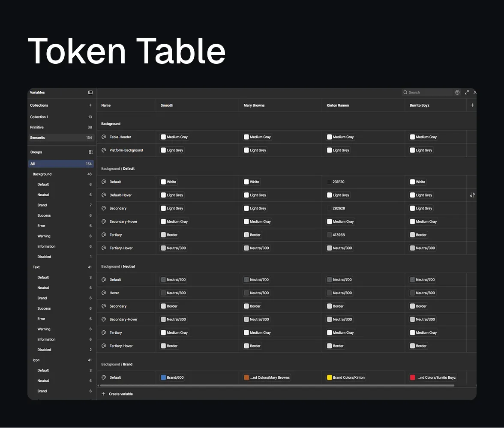Viewport: 504px width, 428px height.
Task: Expand the variables window to fullscreen
Action: 467,92
